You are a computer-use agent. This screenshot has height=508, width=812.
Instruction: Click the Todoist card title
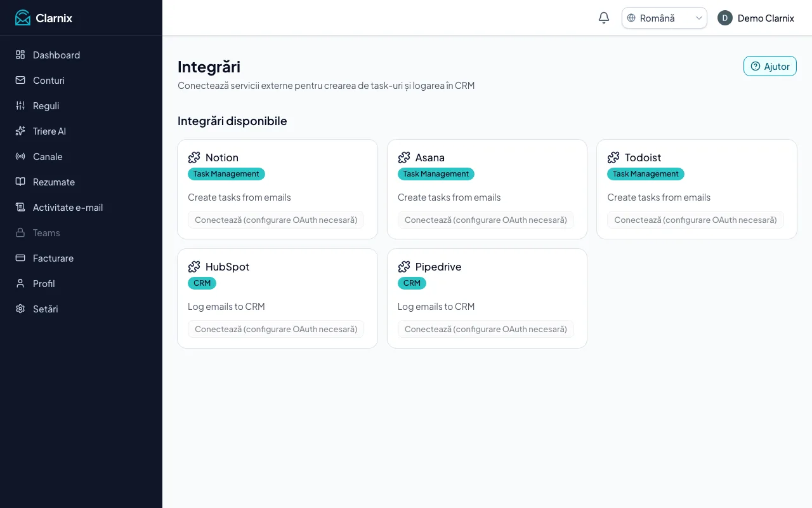point(643,157)
